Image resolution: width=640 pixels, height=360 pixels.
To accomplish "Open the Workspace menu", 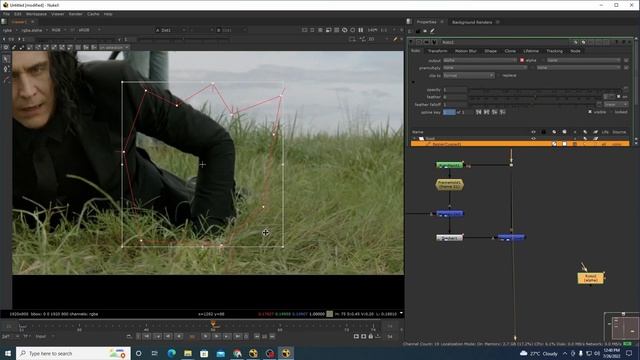I will click(36, 14).
